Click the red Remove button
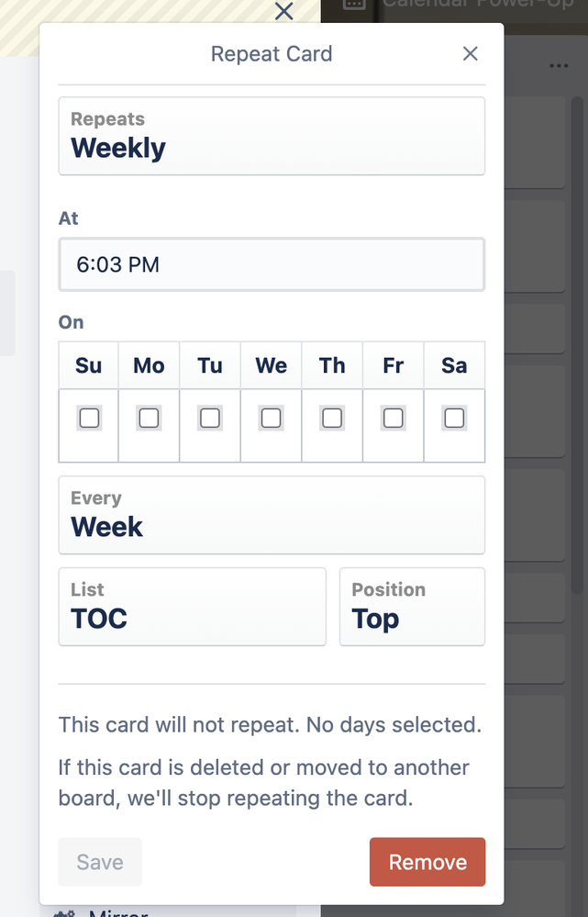This screenshot has height=917, width=588. tap(427, 862)
